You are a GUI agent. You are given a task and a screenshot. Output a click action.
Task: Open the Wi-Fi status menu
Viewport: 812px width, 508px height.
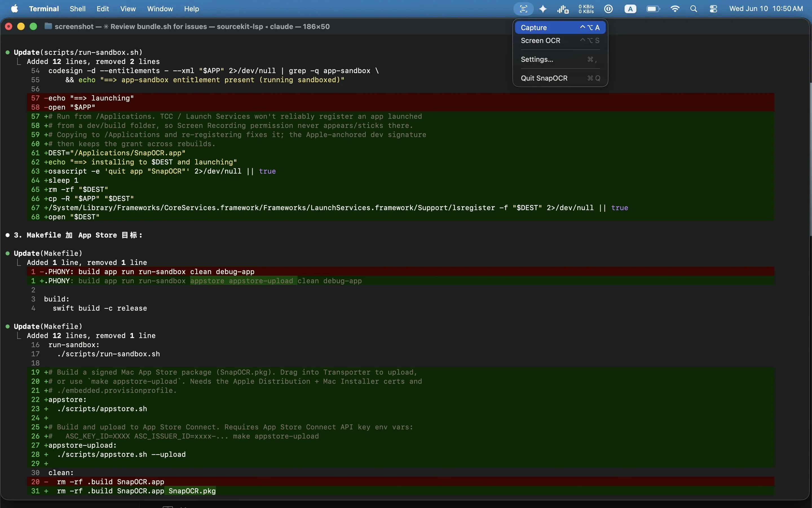coord(675,9)
